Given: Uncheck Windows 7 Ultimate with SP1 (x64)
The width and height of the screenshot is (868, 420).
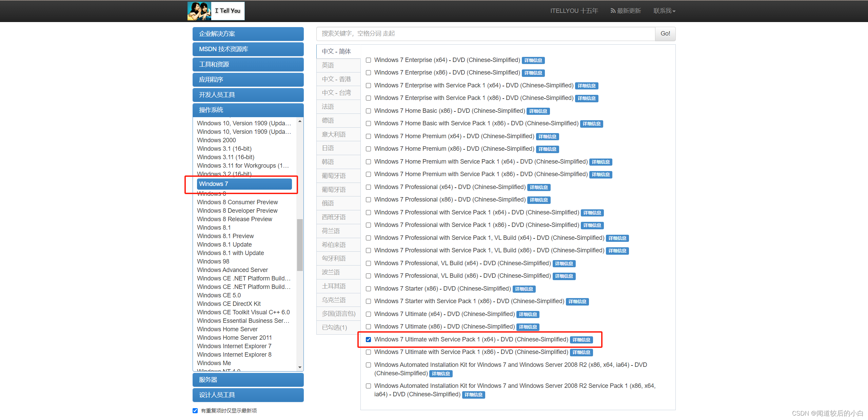Looking at the screenshot, I should pyautogui.click(x=368, y=339).
